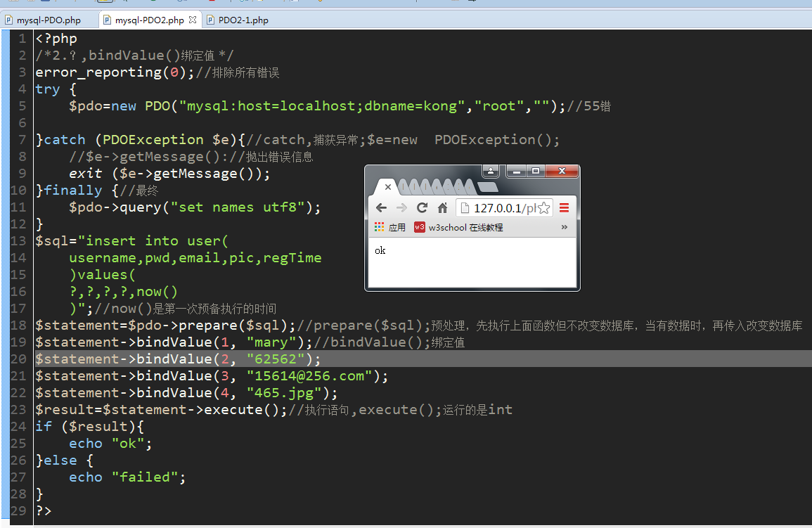Click "$result=$statement->execute()" in the code
Viewport: 812px width, 528px height.
click(x=157, y=409)
